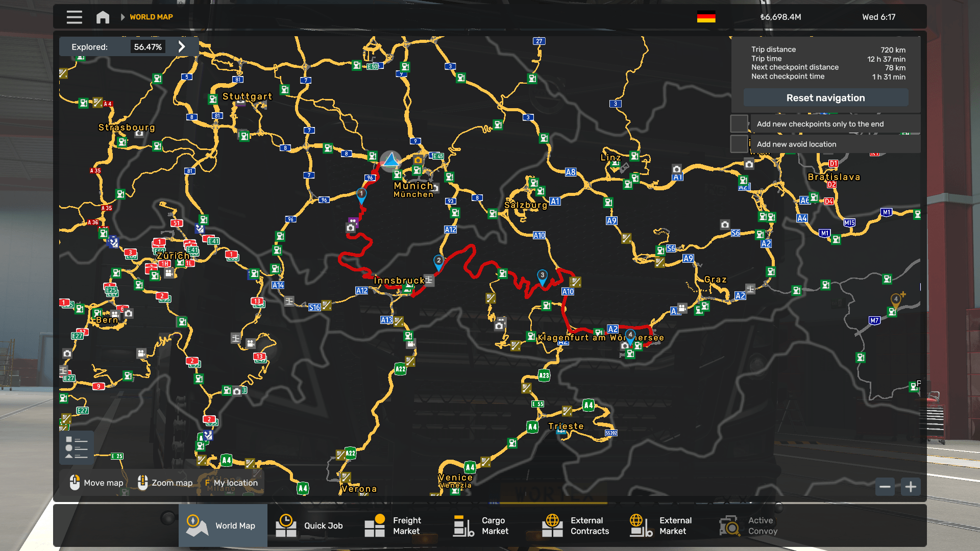Click the Innsbruck depot icon
980x551 pixels.
[x=429, y=280]
